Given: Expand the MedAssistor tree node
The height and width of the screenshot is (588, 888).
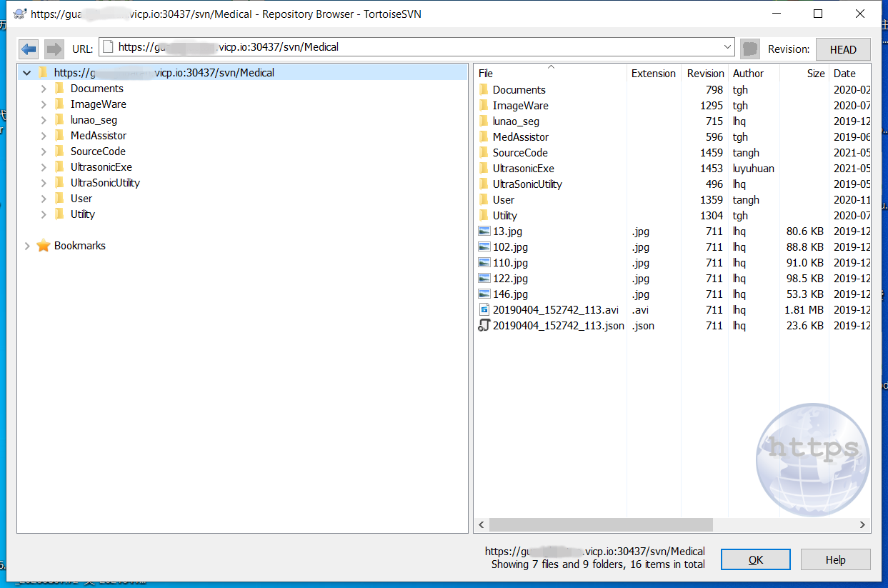Looking at the screenshot, I should [x=44, y=136].
